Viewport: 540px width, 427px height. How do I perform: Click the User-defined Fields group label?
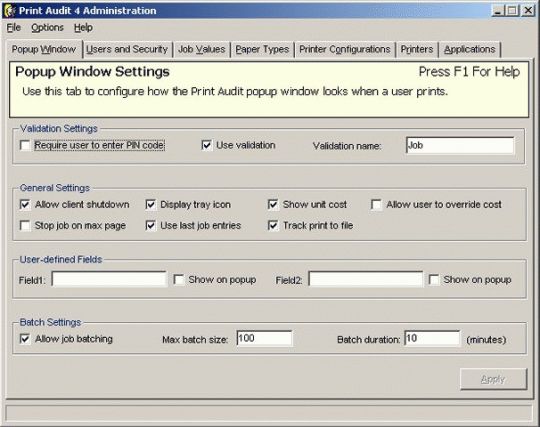(x=61, y=260)
